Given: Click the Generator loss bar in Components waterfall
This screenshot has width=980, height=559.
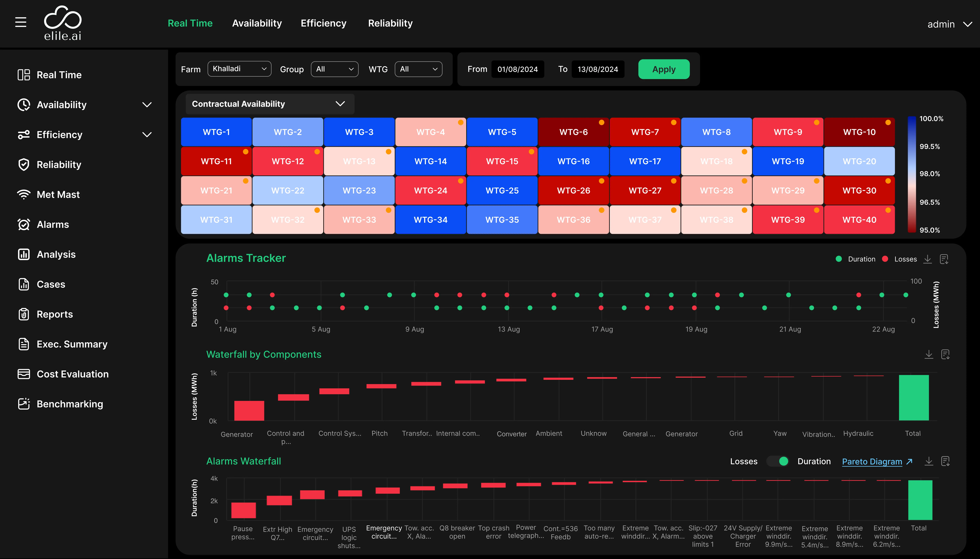Looking at the screenshot, I should [x=249, y=411].
